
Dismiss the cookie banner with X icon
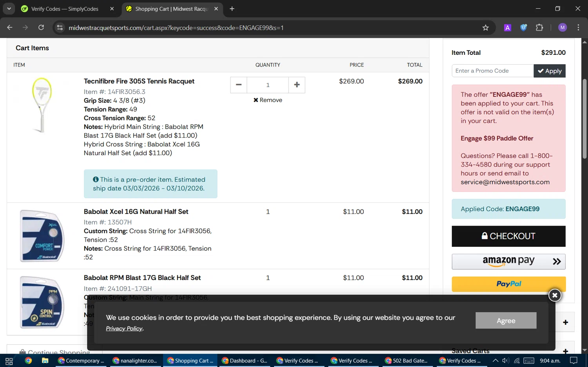pyautogui.click(x=555, y=295)
